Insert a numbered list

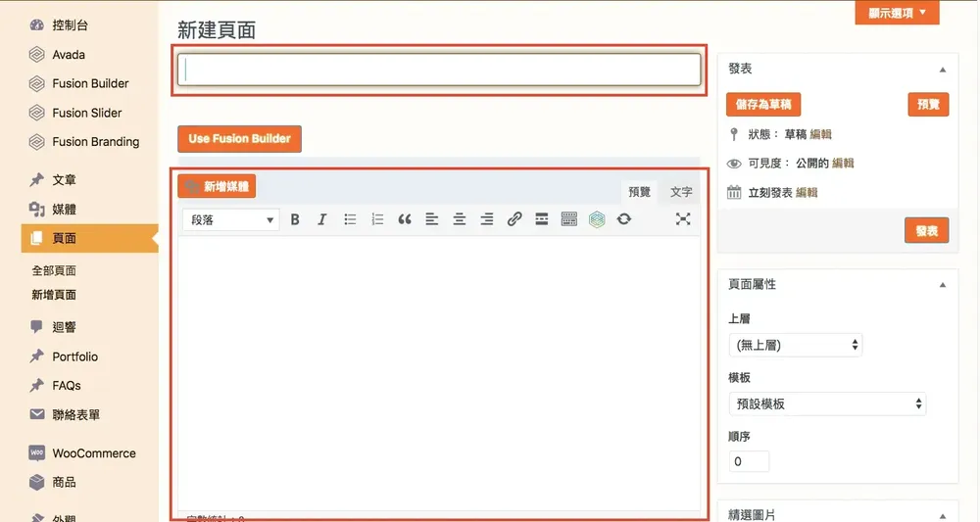377,219
